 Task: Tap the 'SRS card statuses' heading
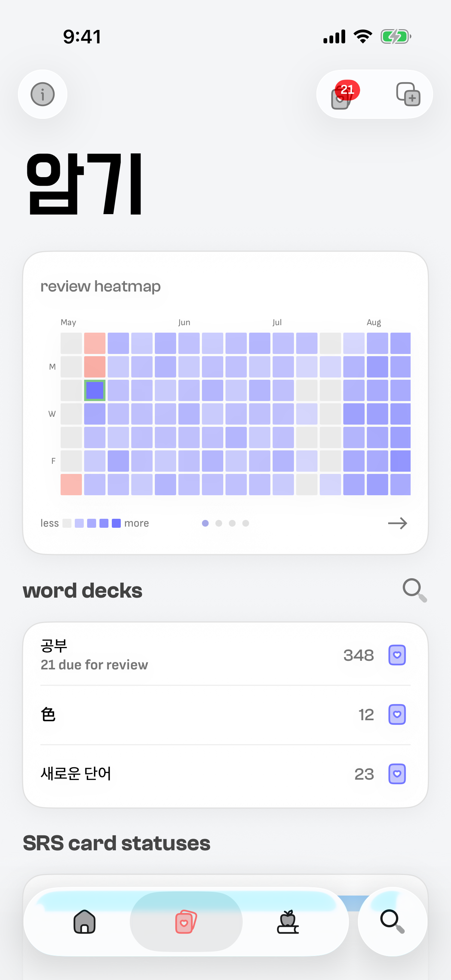pyautogui.click(x=116, y=843)
